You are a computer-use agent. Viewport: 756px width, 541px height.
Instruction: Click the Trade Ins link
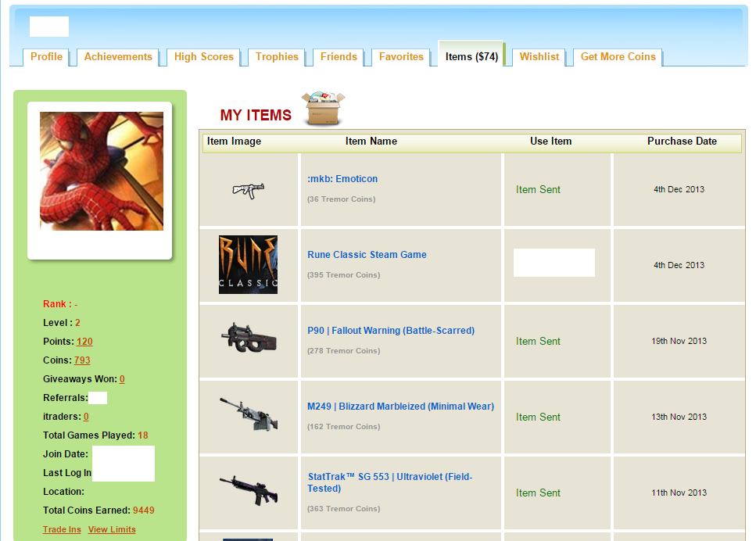[62, 530]
